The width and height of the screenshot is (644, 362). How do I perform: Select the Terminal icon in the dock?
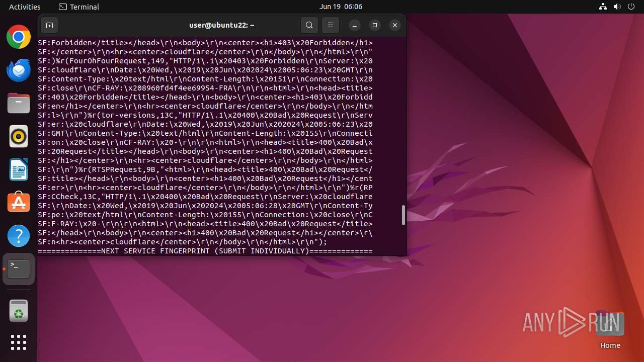19,269
